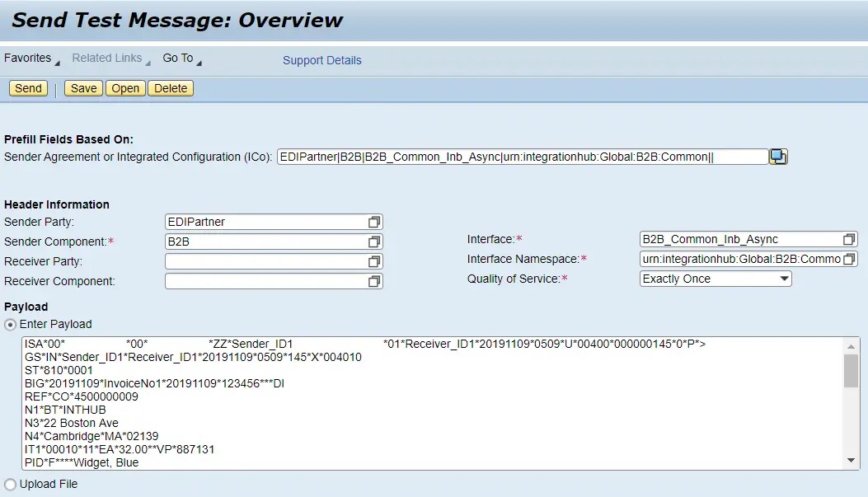Expand the Go To menu
The width and height of the screenshot is (868, 497).
180,58
